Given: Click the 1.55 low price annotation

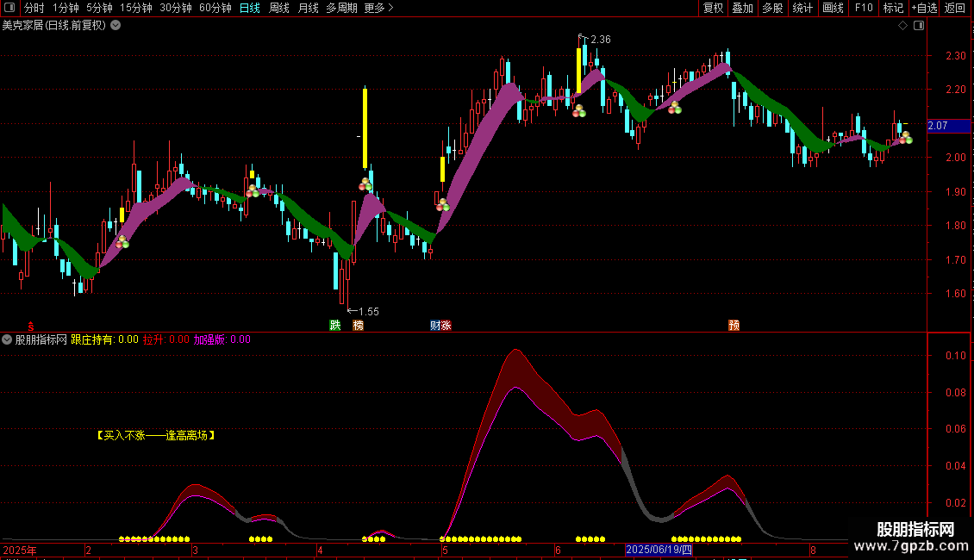Looking at the screenshot, I should [x=368, y=312].
